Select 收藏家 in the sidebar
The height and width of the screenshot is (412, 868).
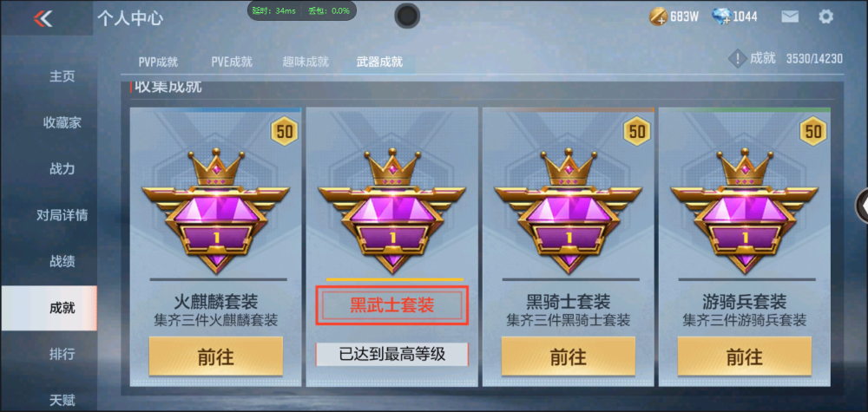click(62, 123)
